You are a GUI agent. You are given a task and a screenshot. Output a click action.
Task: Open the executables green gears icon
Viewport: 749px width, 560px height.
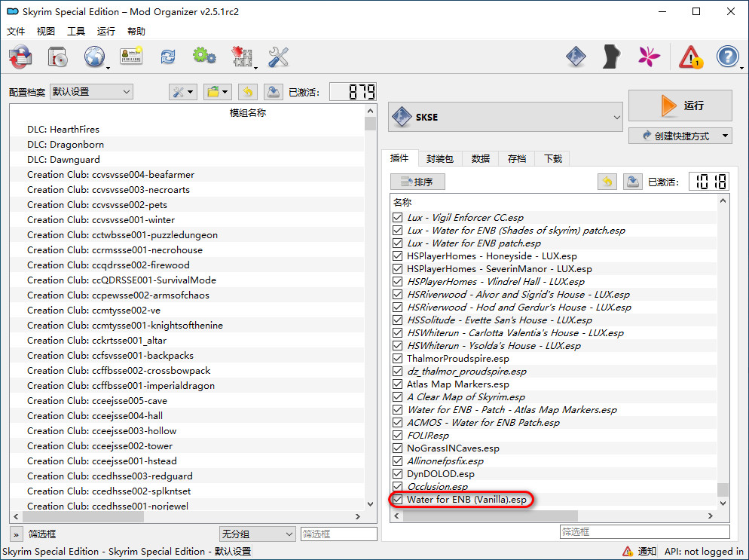(203, 57)
